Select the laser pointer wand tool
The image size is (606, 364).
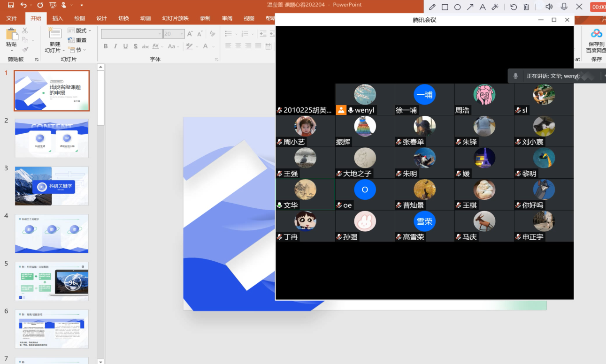click(495, 7)
